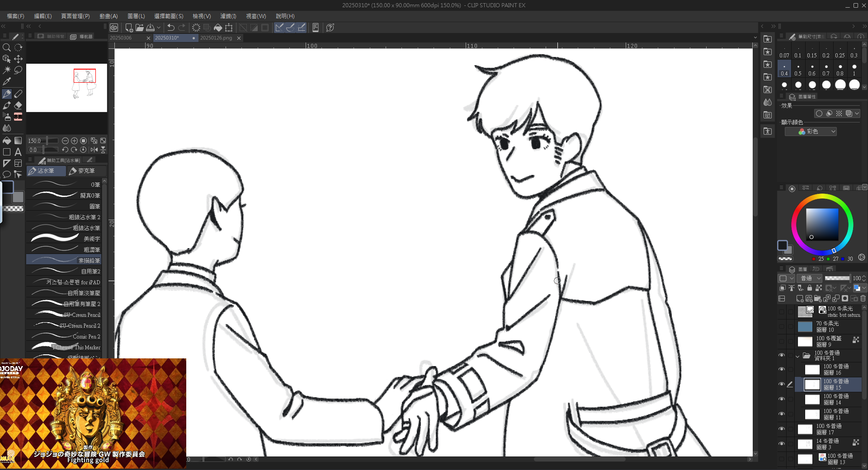The height and width of the screenshot is (470, 868).
Task: Select the Balloon tool
Action: [x=6, y=174]
